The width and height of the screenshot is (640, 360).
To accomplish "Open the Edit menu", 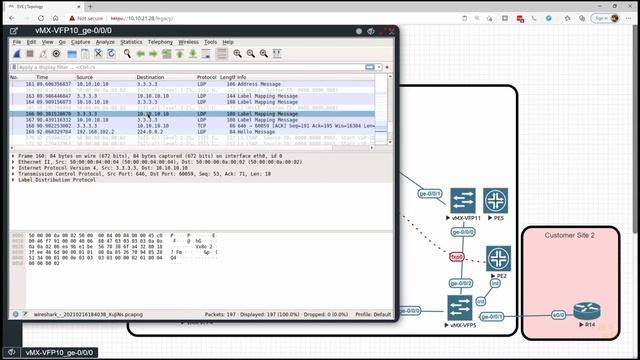I will pos(31,42).
